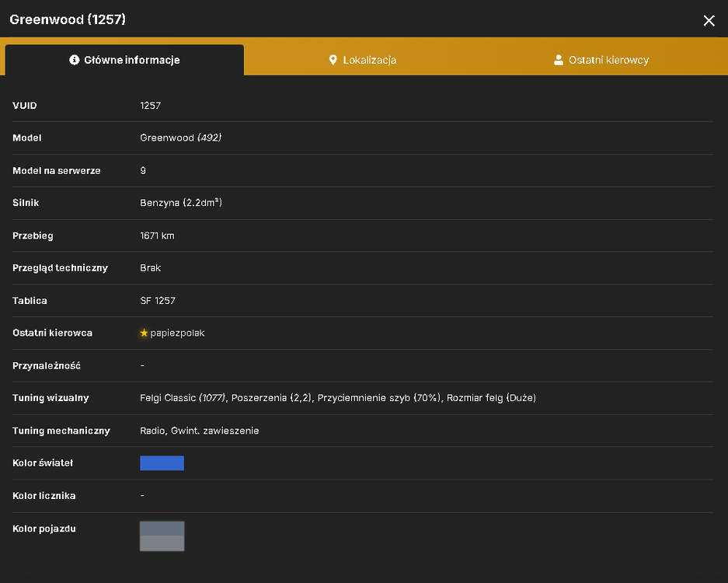
Task: Click the VUID value 1257
Action: (151, 106)
